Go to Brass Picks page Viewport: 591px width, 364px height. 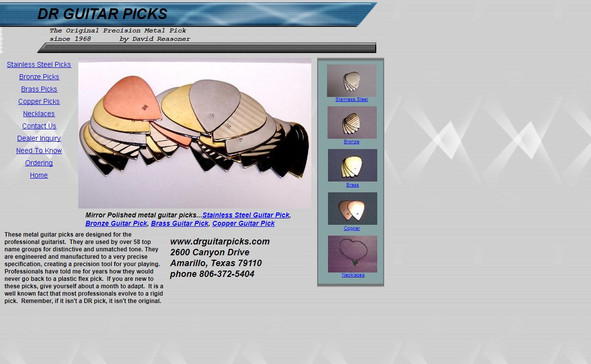tap(39, 89)
